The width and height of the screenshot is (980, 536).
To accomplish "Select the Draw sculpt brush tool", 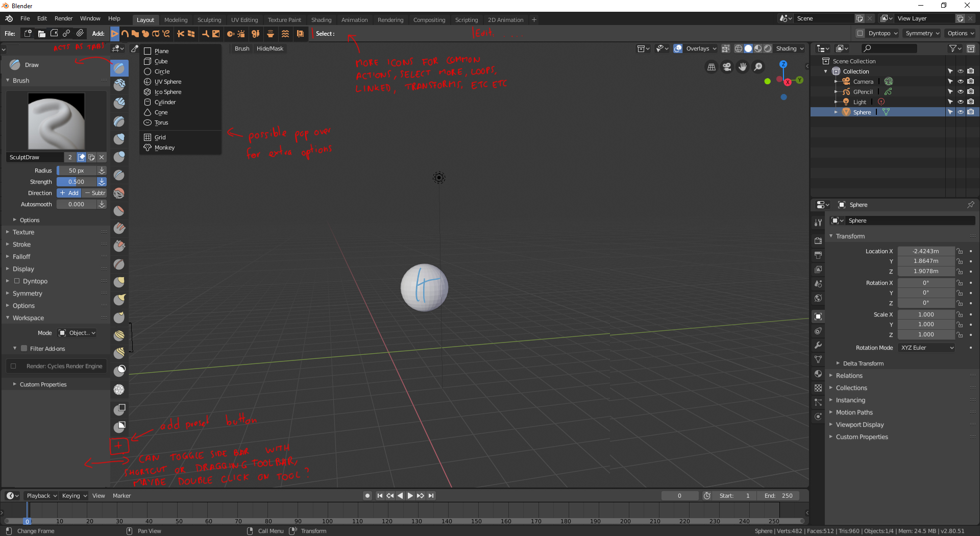I will pyautogui.click(x=119, y=68).
